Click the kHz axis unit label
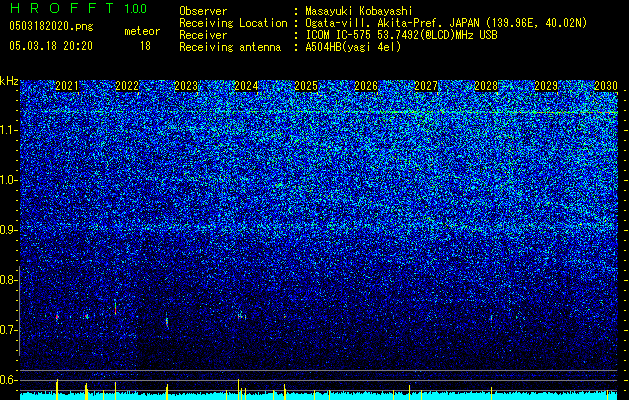 pyautogui.click(x=9, y=81)
